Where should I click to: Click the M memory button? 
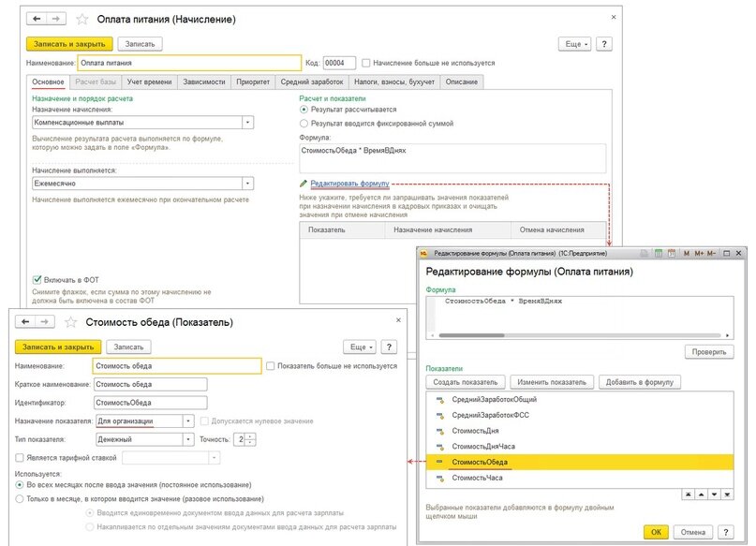click(x=686, y=253)
